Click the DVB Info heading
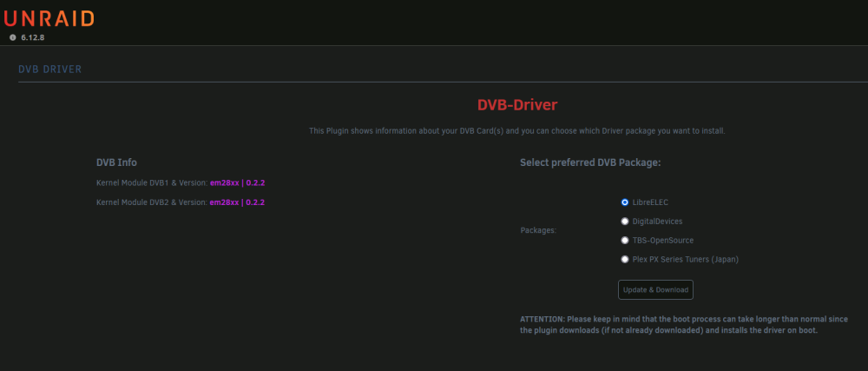This screenshot has width=868, height=371. [116, 162]
